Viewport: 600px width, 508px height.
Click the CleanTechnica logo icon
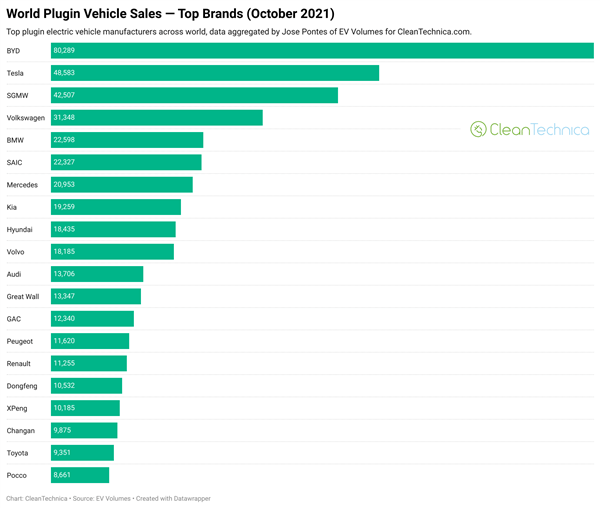click(478, 129)
